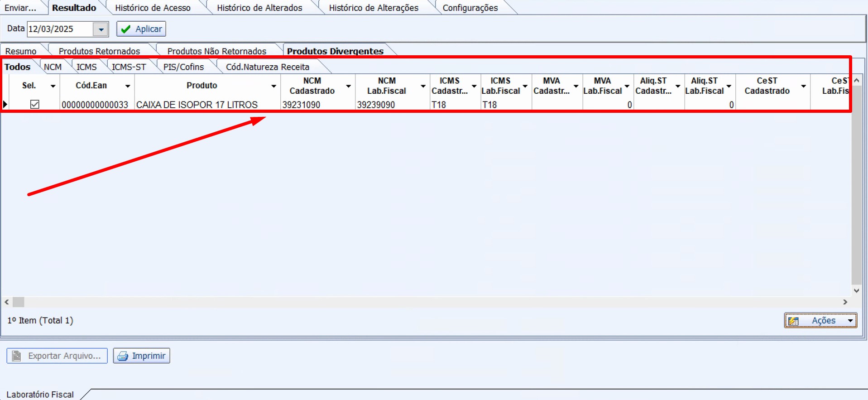Click the printer icon on Imprimir
Screen dimensions: 868x400
[x=122, y=356]
